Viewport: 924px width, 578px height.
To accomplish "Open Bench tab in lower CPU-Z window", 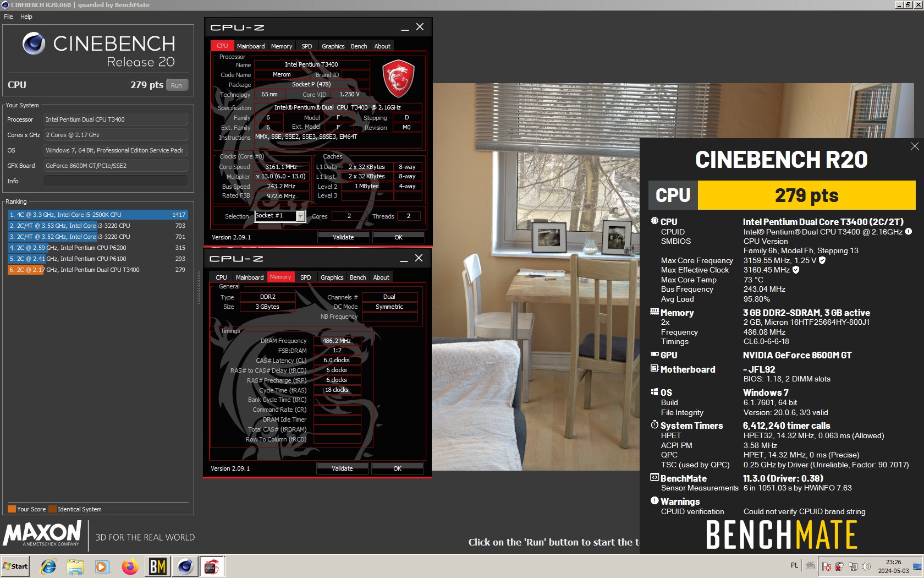I will (x=358, y=277).
